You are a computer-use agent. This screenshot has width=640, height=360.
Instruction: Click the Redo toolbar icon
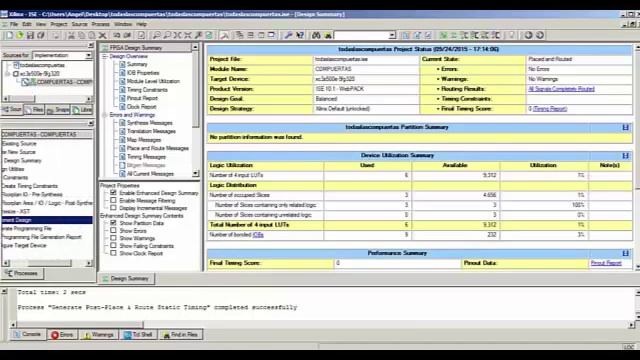tap(127, 36)
